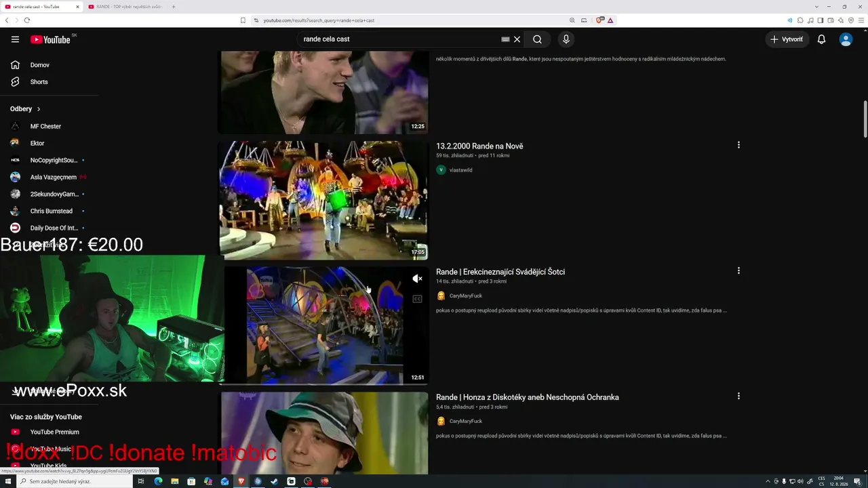The image size is (868, 488).
Task: Open the YouTube guide hamburger menu
Action: tap(15, 39)
